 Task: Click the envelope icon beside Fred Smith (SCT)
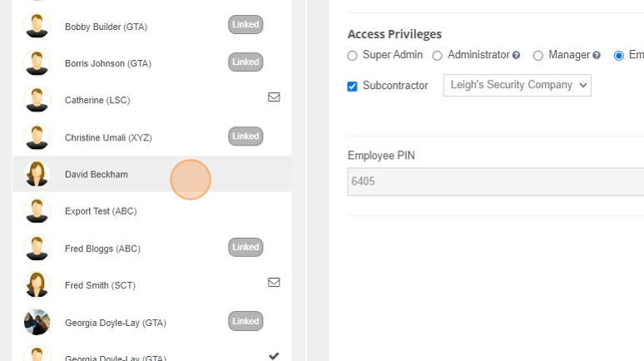click(x=274, y=282)
